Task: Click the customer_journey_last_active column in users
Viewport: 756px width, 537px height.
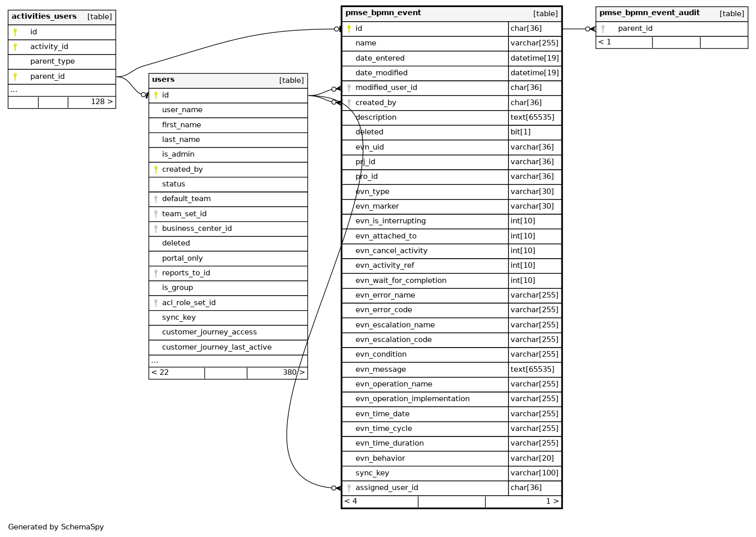Action: coord(217,348)
